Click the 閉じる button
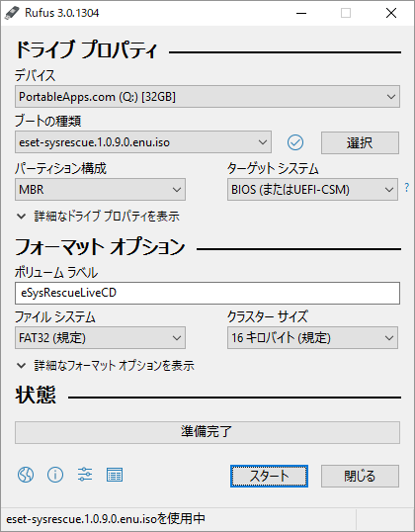This screenshot has height=532, width=415. (x=360, y=476)
